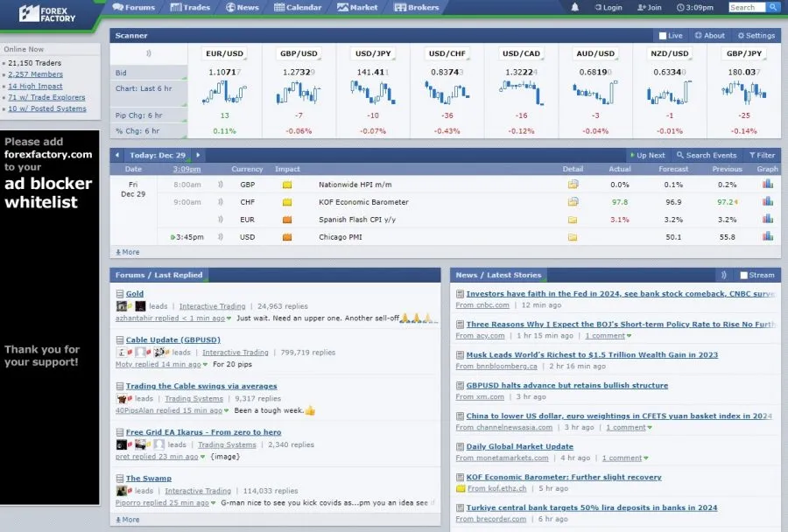Jump to Up Next event
788x532 pixels.
pos(647,155)
